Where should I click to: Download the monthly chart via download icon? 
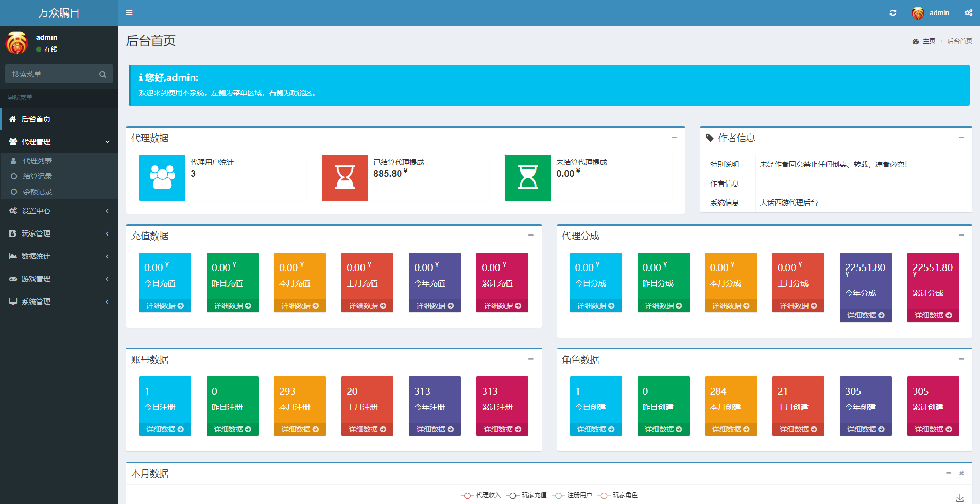[x=959, y=498]
